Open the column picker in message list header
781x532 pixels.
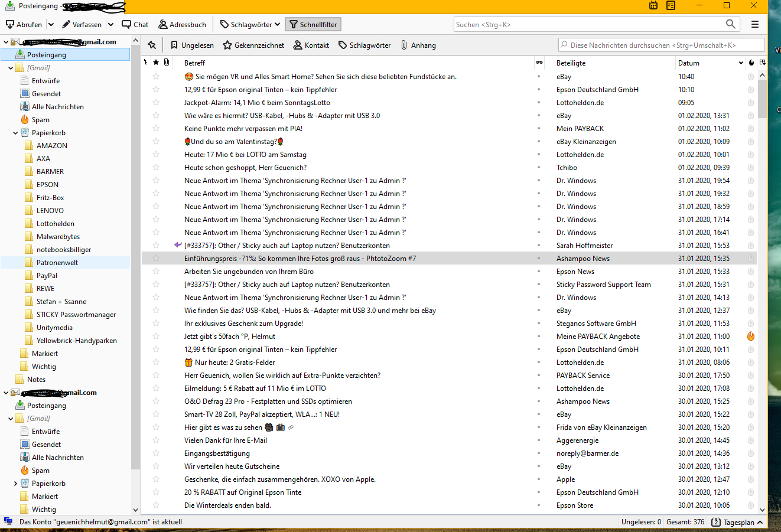[x=763, y=63]
